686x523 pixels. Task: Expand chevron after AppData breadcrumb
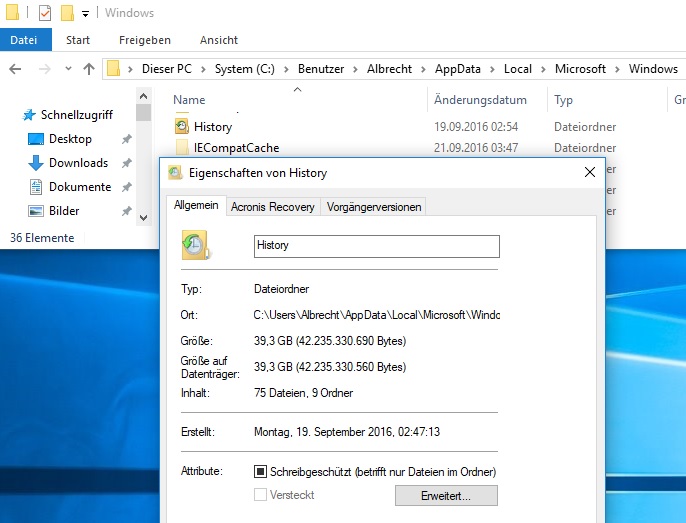point(492,69)
